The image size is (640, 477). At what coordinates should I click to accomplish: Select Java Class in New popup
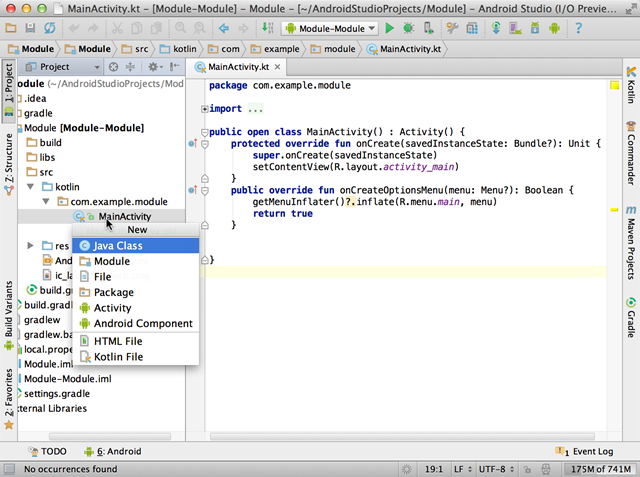[x=117, y=245]
